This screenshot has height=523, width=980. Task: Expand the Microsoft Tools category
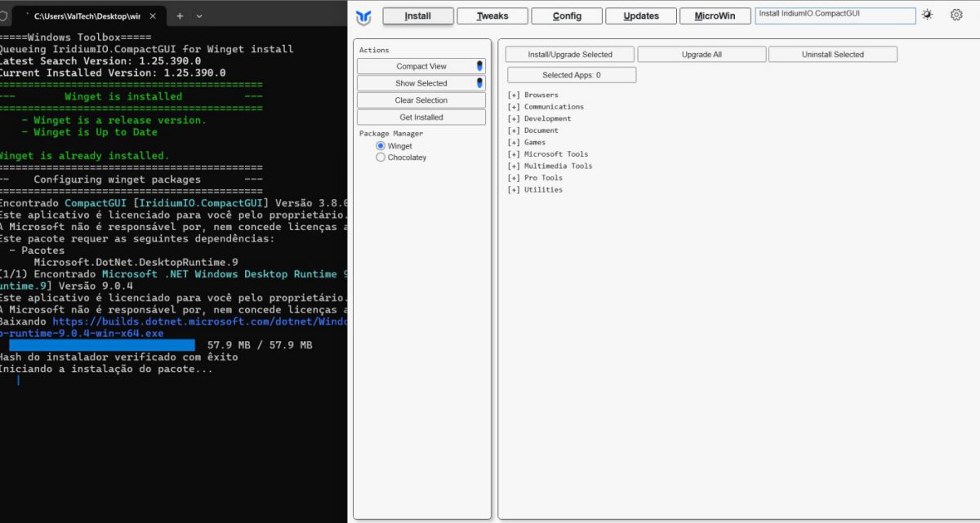click(x=547, y=154)
